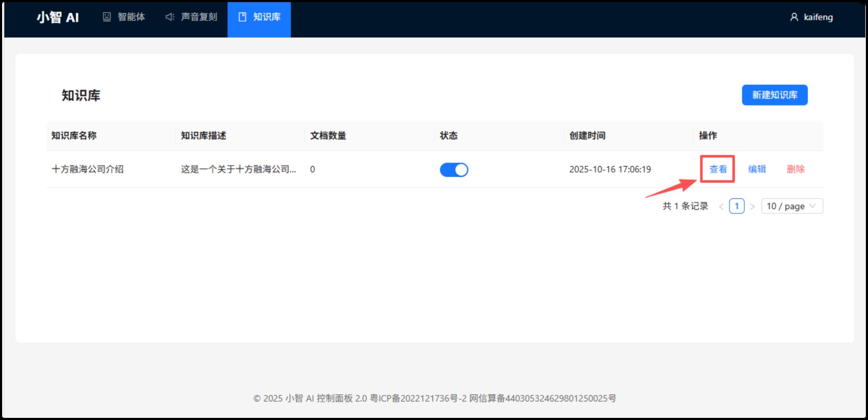
Task: Click the 小智 AI logo
Action: pos(58,17)
